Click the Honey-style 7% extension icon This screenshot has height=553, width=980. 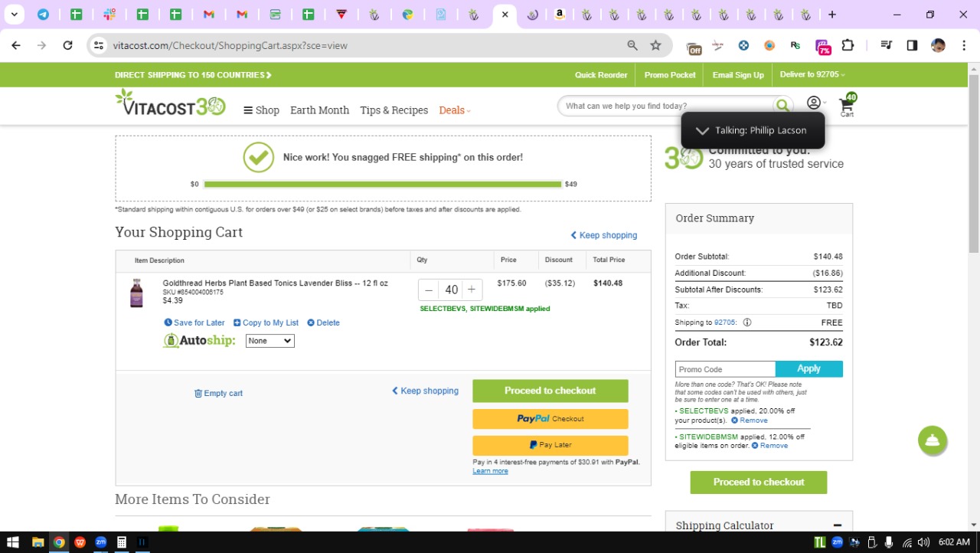click(822, 47)
